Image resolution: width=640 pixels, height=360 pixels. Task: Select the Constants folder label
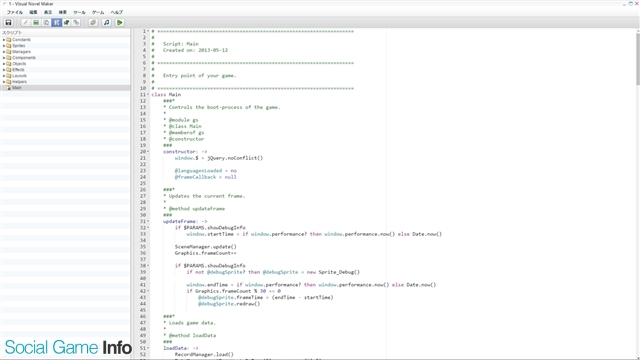click(x=22, y=40)
